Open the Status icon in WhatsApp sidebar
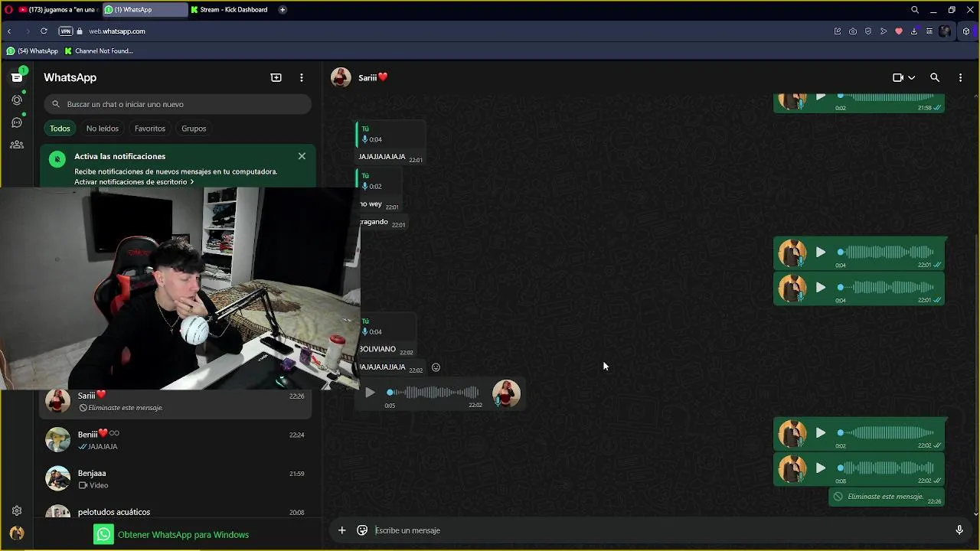 tap(17, 100)
